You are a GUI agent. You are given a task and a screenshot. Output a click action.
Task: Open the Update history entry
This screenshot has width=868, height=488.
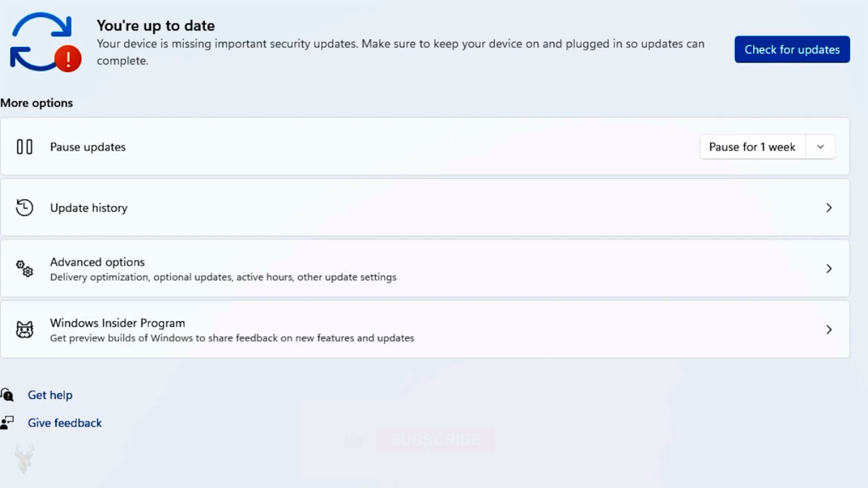(x=425, y=208)
